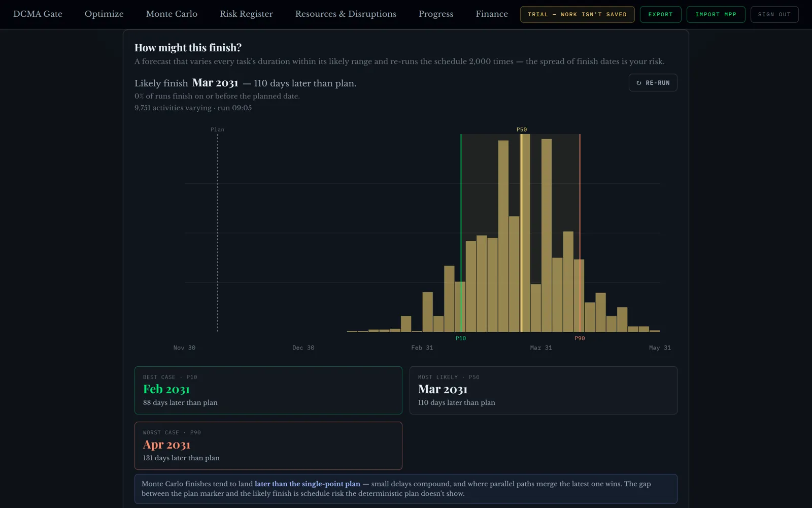The height and width of the screenshot is (508, 812).
Task: Click '0% of runs finish on or before' text
Action: (217, 96)
